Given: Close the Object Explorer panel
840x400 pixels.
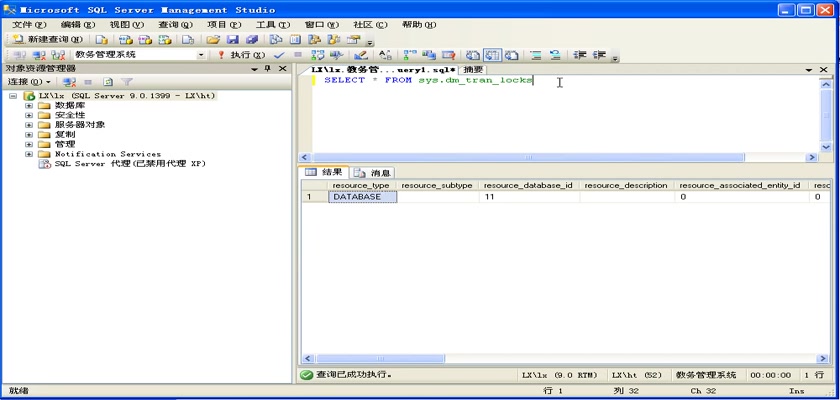Looking at the screenshot, I should (282, 69).
